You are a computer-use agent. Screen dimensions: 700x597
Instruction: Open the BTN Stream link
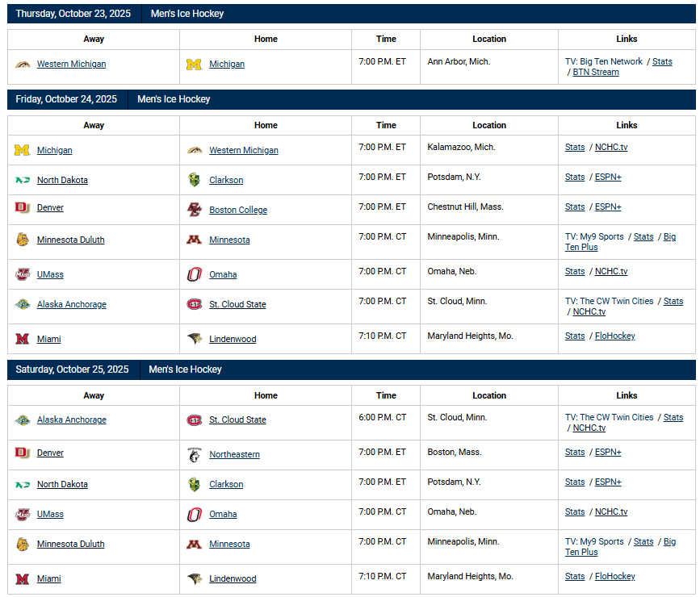click(x=596, y=72)
